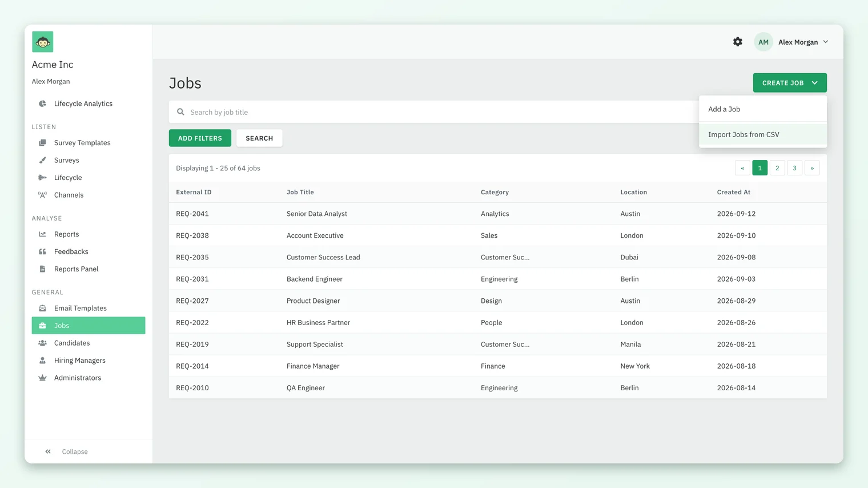Click the Surveys brush icon
The width and height of the screenshot is (868, 488).
42,160
